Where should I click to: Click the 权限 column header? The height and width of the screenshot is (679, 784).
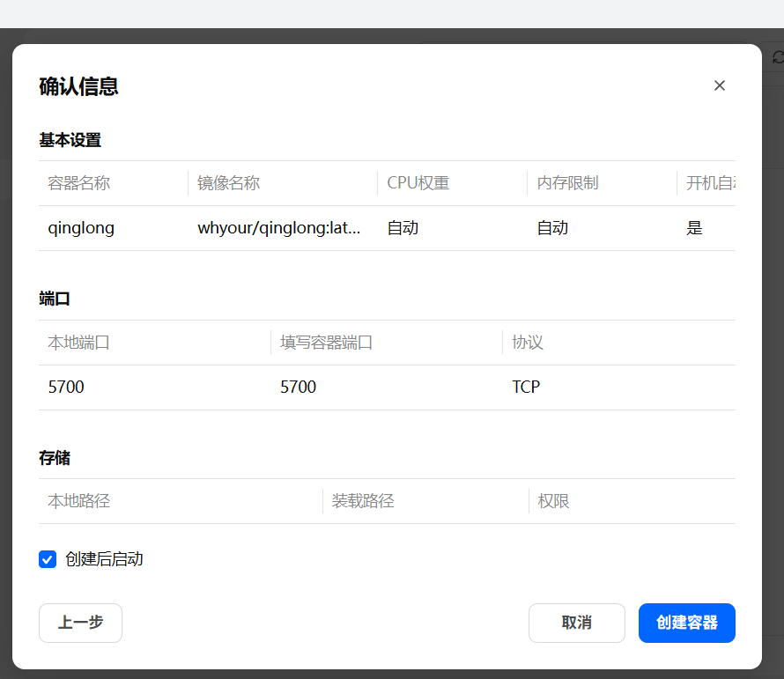pyautogui.click(x=554, y=501)
